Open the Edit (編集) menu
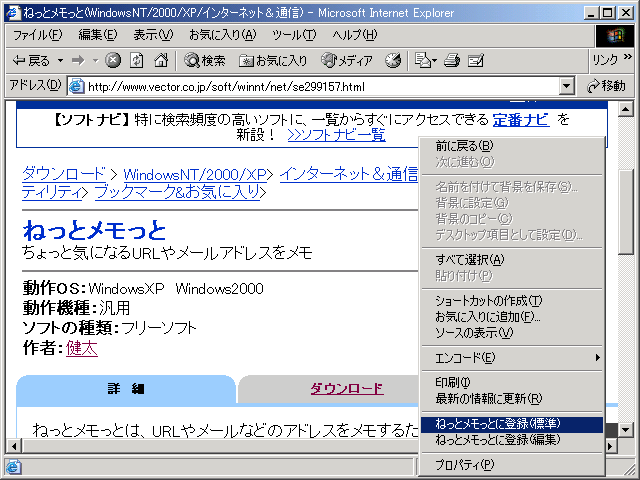Image resolution: width=640 pixels, height=480 pixels. (x=98, y=35)
